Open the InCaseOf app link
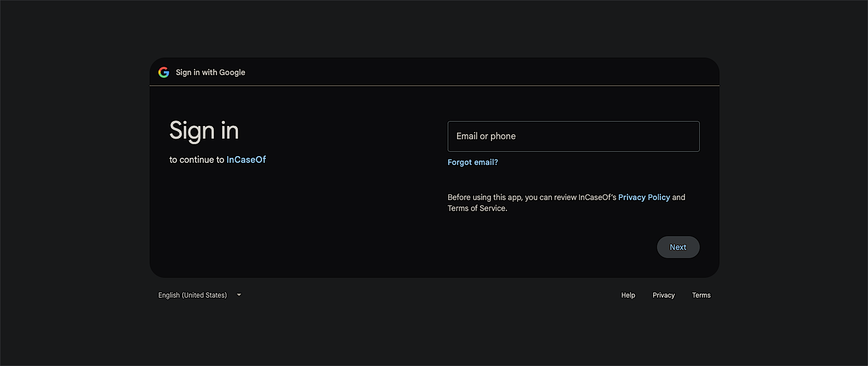 click(246, 159)
